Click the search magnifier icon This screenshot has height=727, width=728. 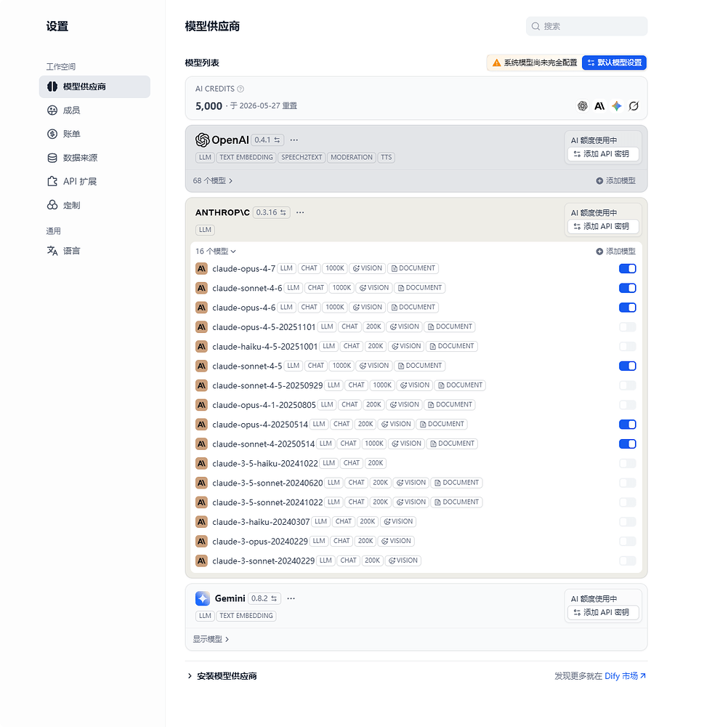coord(535,26)
